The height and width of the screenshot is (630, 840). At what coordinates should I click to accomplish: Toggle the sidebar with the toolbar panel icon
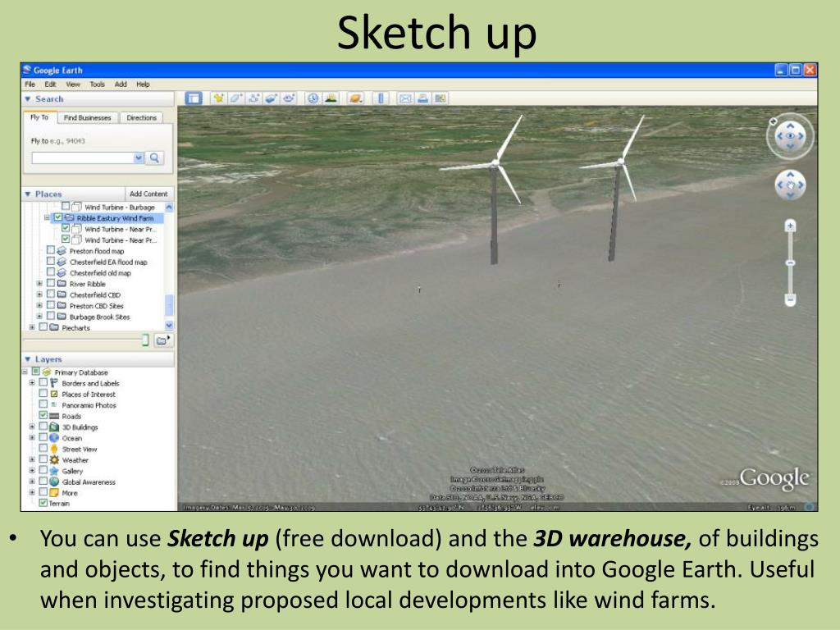pos(193,98)
